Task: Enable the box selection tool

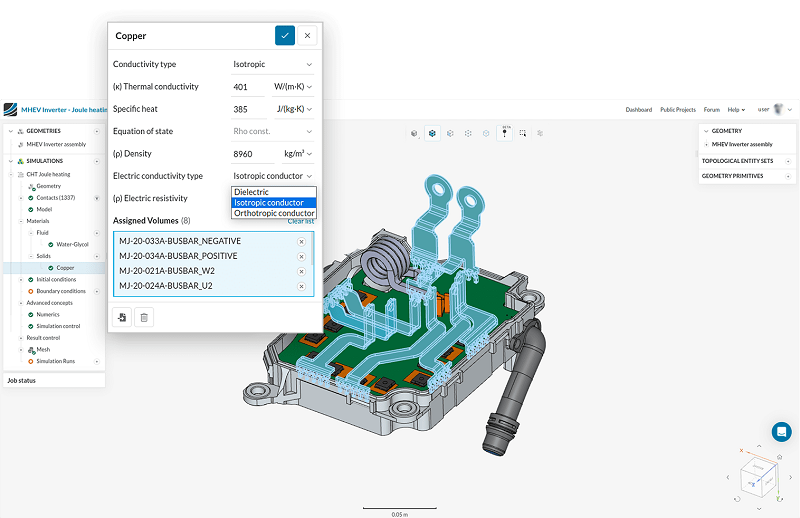Action: [522, 133]
